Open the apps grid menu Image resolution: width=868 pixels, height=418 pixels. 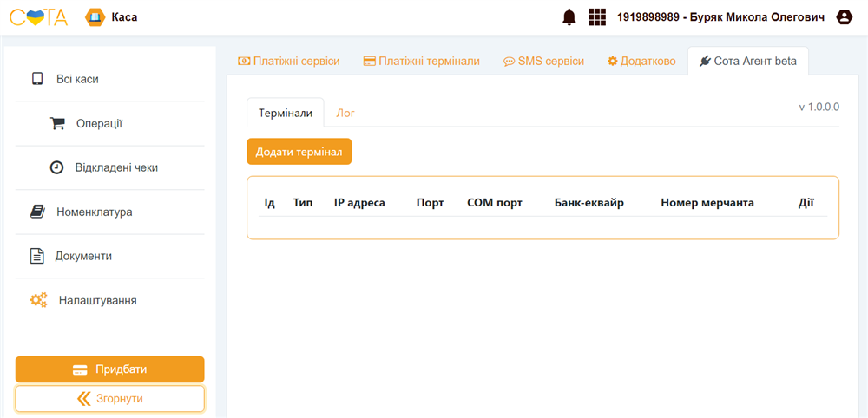(x=597, y=17)
